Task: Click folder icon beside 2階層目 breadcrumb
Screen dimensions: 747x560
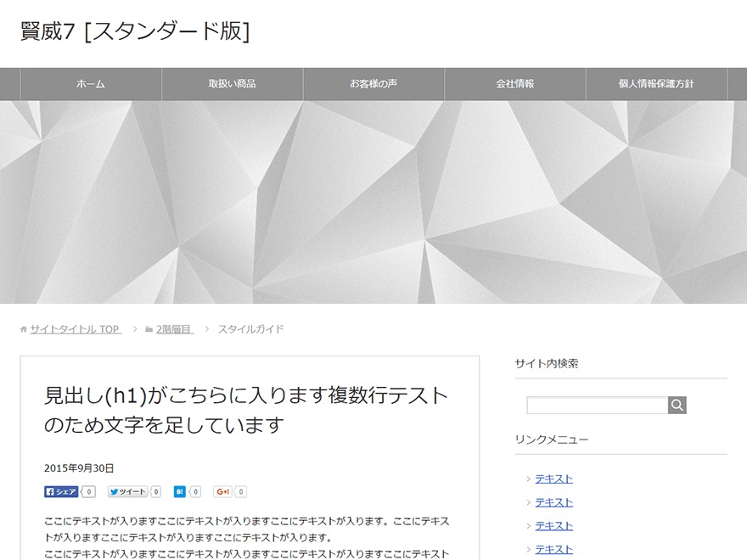Action: [149, 329]
